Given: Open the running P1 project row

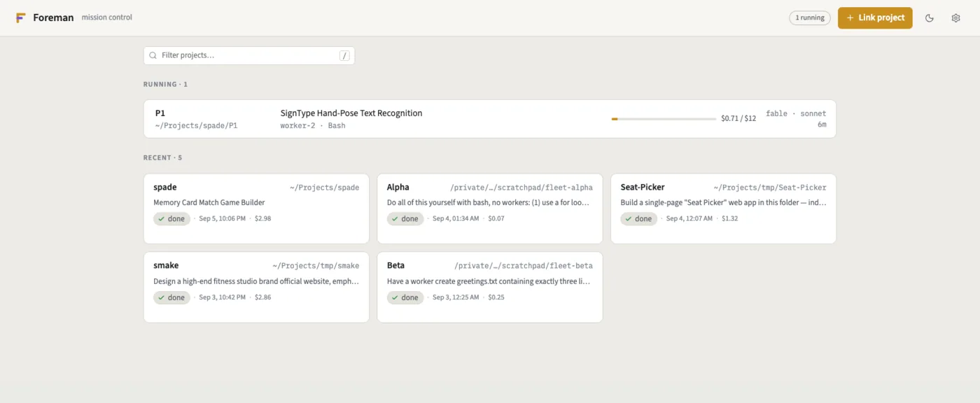Looking at the screenshot, I should [490, 119].
